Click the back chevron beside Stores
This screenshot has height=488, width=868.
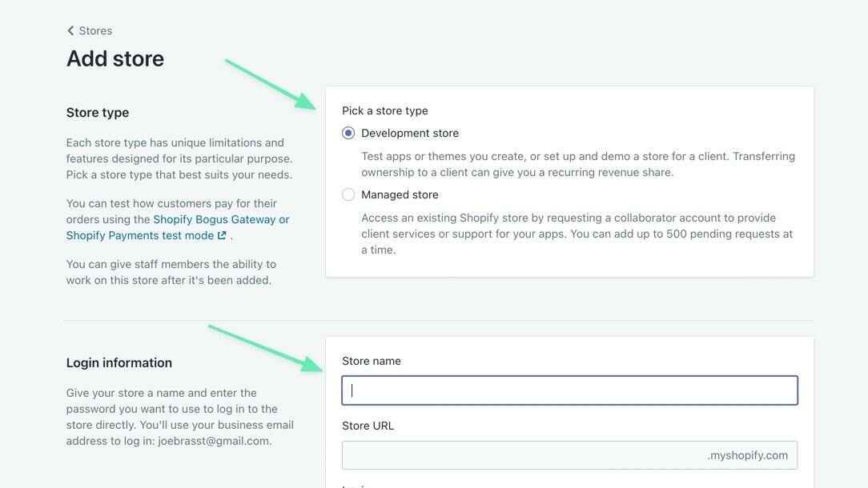[70, 30]
